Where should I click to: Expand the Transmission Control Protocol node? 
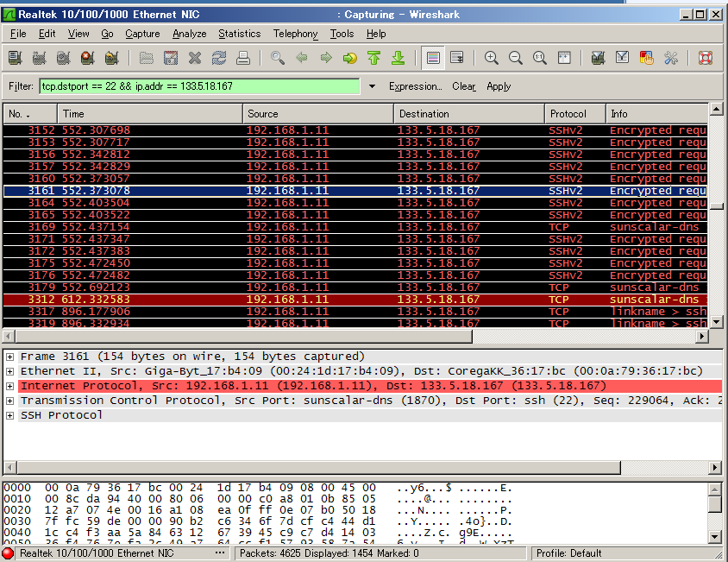9,401
